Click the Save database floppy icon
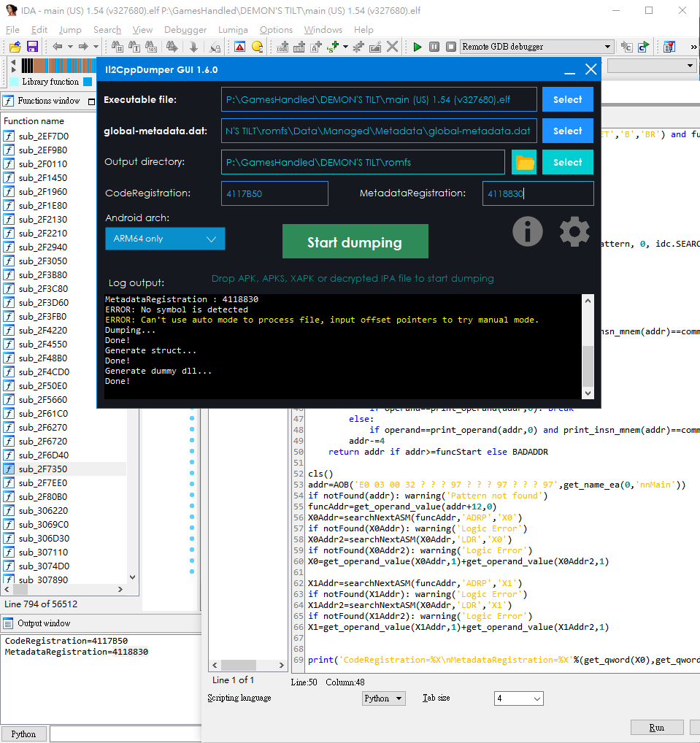Screen dimensions: 700x743 [32, 47]
